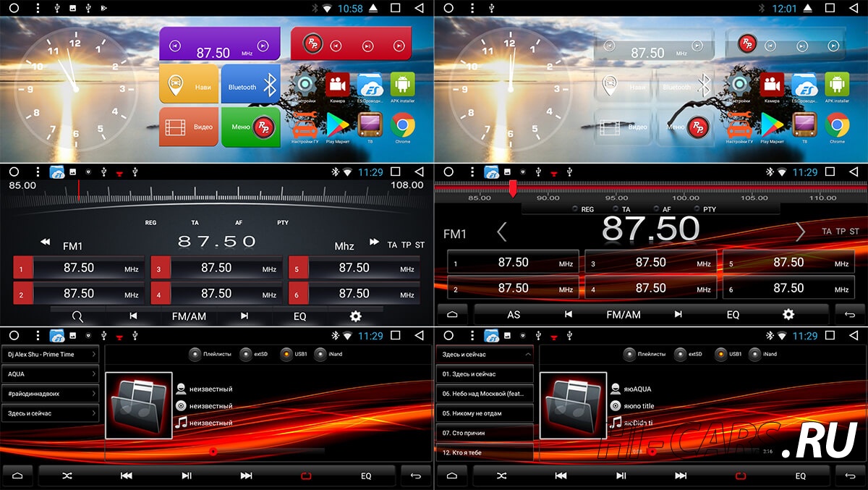
Task: Launch Play Маркет on the colorful home screen
Action: [338, 126]
